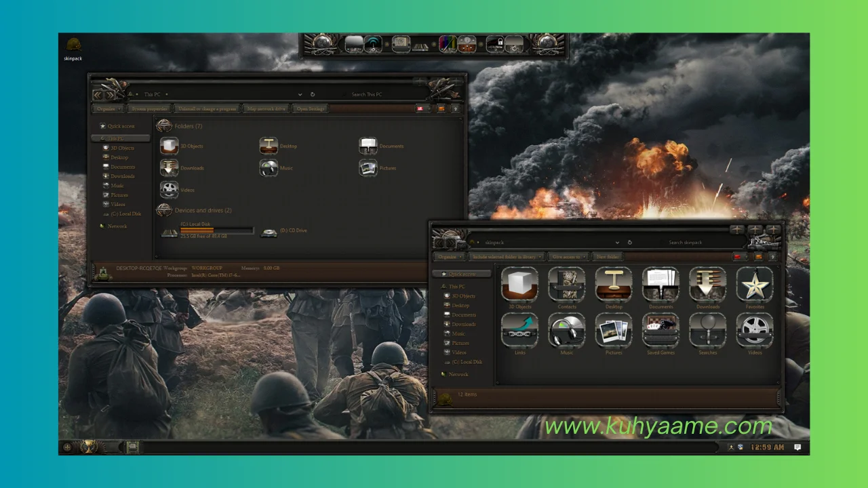The height and width of the screenshot is (488, 868).
Task: Refresh the This PC window address bar
Action: 313,94
